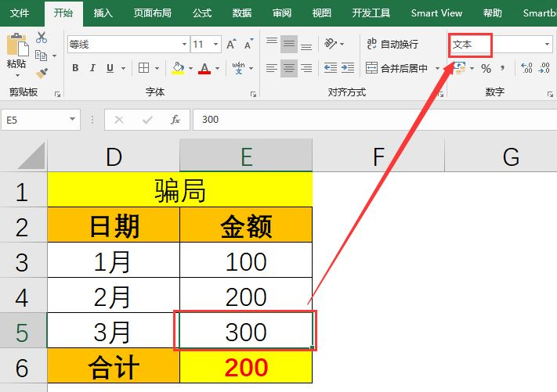Toggle Bold formatting
This screenshot has width=557, height=392.
pos(75,68)
